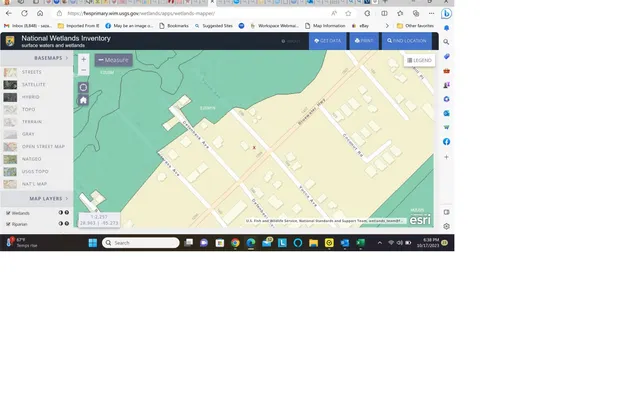
Task: Open the Find Location search
Action: click(407, 41)
